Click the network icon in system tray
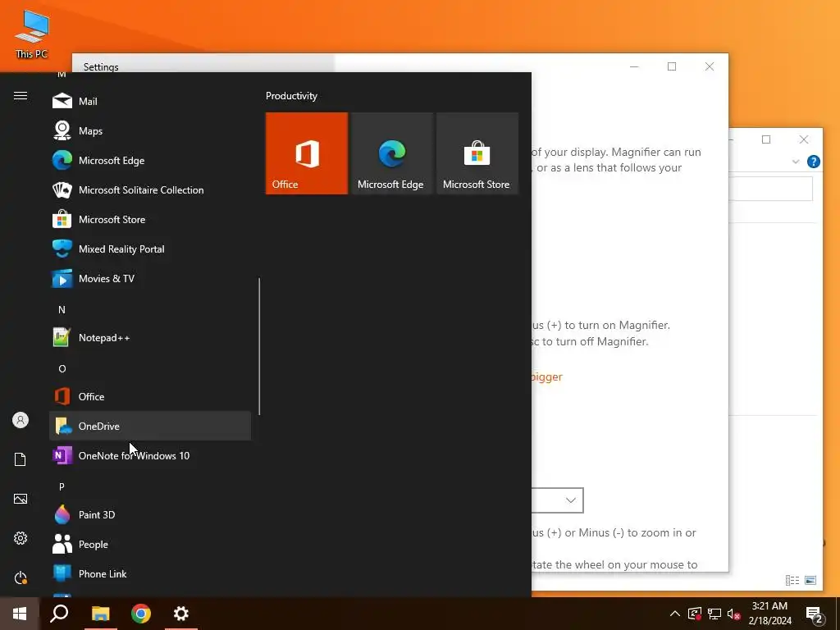The height and width of the screenshot is (630, 840). (x=714, y=614)
